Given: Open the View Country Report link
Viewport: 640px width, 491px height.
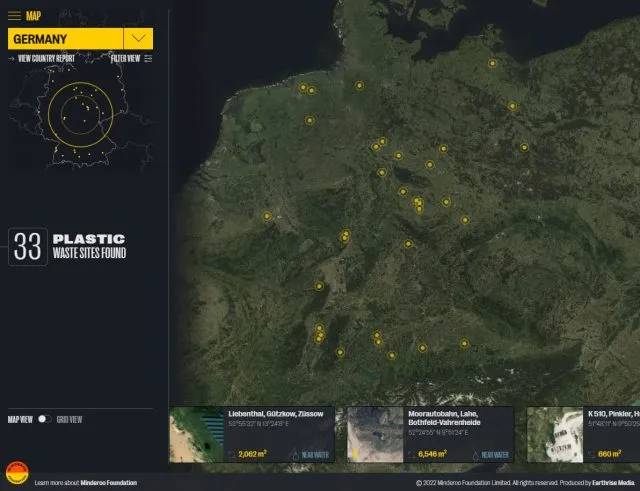Looking at the screenshot, I should [46, 58].
